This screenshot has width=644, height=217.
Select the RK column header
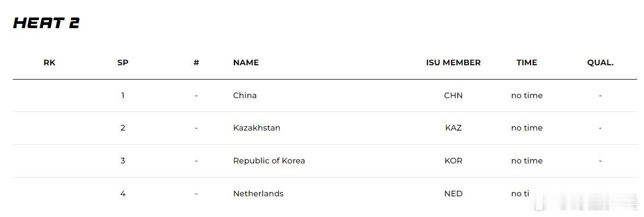[49, 63]
